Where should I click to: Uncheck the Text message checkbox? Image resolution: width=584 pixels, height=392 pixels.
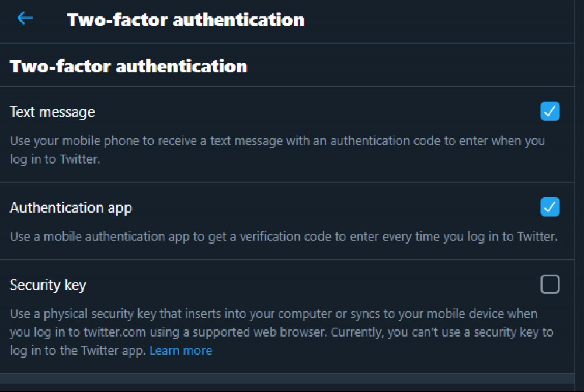click(x=550, y=111)
